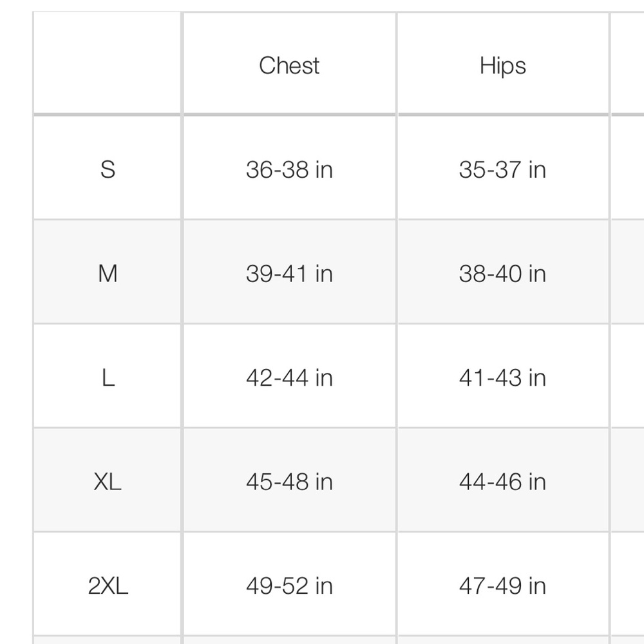Click the 35-37 in hips cell
This screenshot has height=644, width=644.
click(x=503, y=168)
